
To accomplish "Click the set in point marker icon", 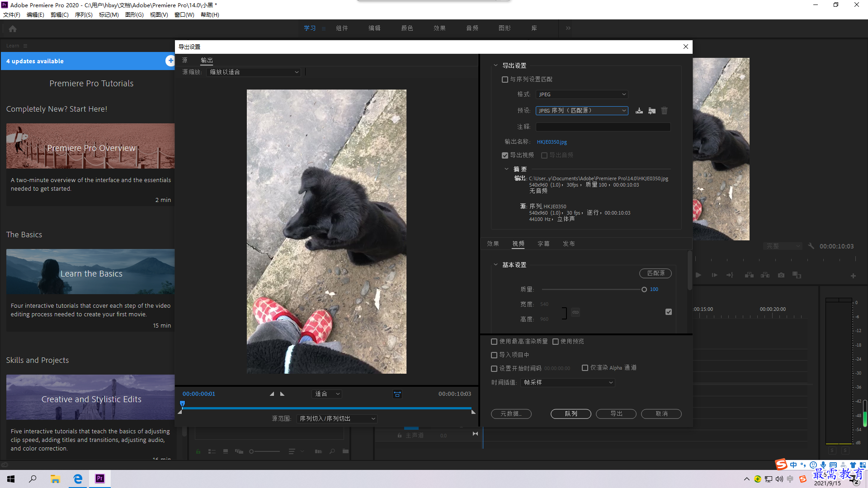I will (x=272, y=394).
